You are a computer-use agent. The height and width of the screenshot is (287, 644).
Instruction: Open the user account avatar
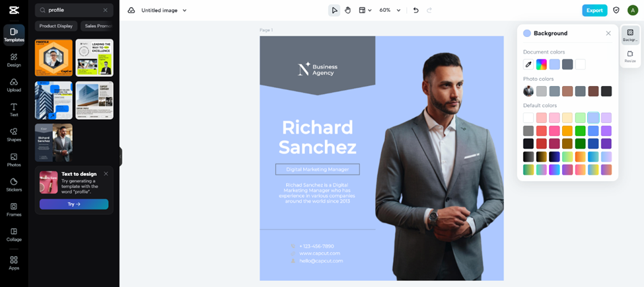tap(633, 11)
